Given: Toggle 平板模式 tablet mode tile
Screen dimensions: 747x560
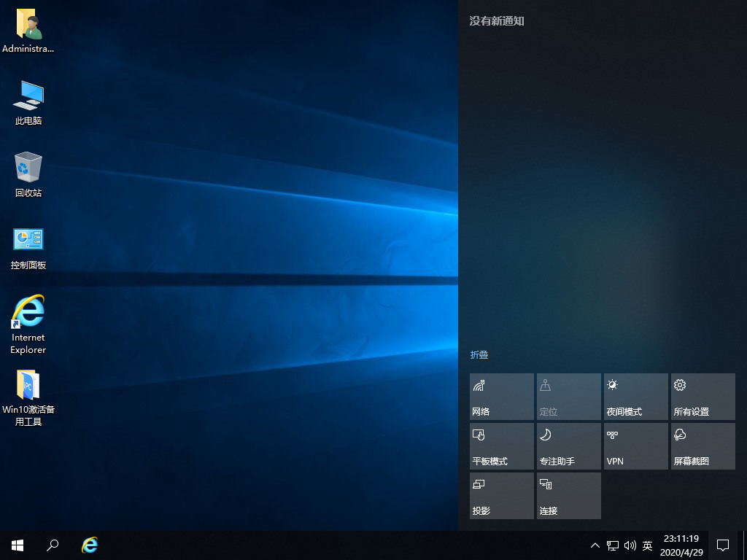Looking at the screenshot, I should pos(501,446).
